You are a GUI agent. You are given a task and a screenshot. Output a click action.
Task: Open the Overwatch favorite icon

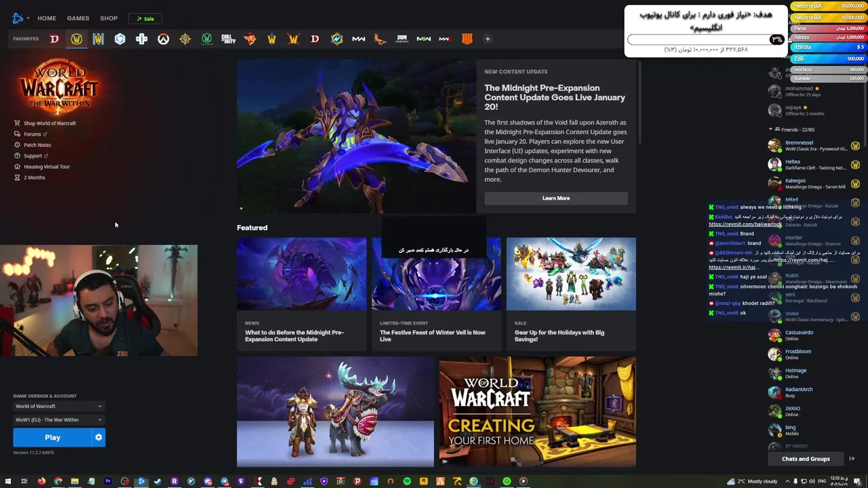click(163, 39)
